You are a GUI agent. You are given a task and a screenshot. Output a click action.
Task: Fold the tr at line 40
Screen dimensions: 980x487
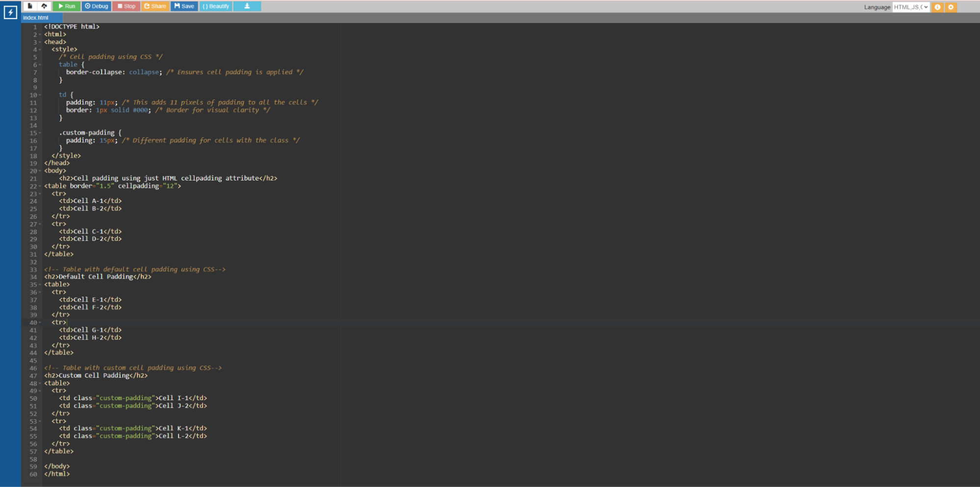pyautogui.click(x=40, y=323)
